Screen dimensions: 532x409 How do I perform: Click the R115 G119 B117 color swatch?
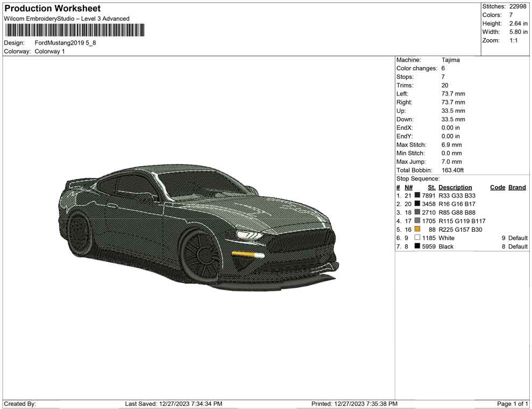[418, 221]
